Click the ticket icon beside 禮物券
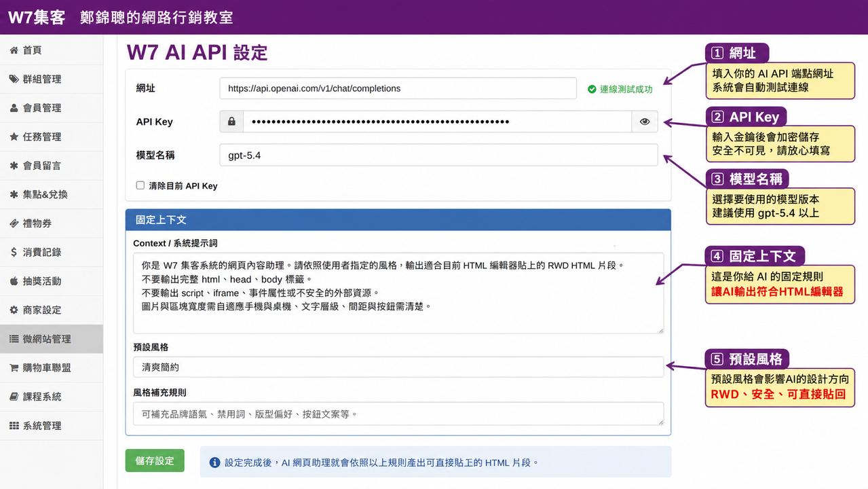Image resolution: width=868 pixels, height=489 pixels. tap(14, 223)
